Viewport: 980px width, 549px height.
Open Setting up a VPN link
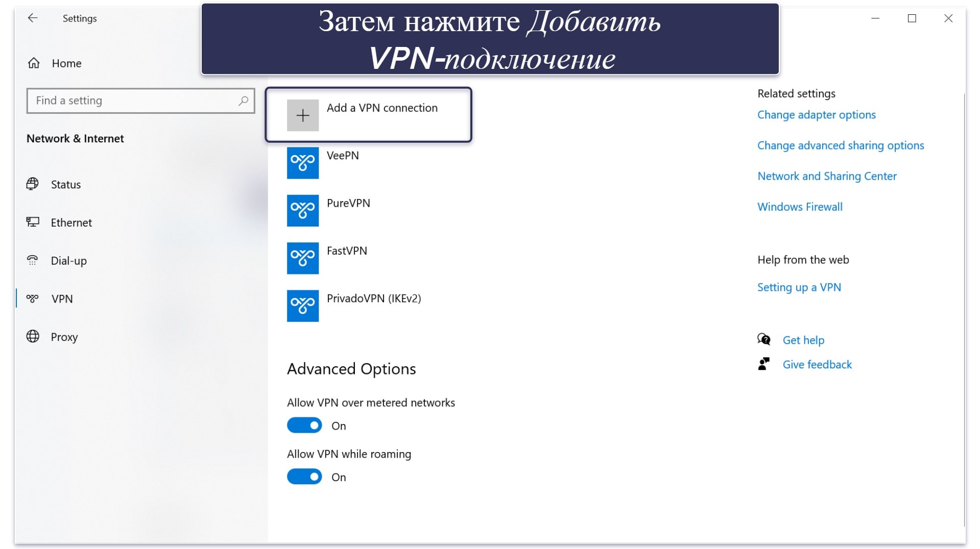click(799, 287)
